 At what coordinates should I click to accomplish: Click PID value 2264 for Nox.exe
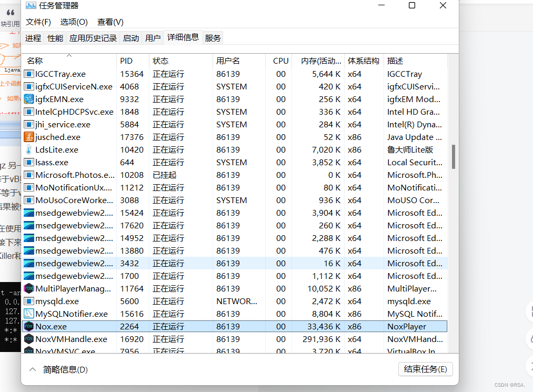(x=129, y=326)
